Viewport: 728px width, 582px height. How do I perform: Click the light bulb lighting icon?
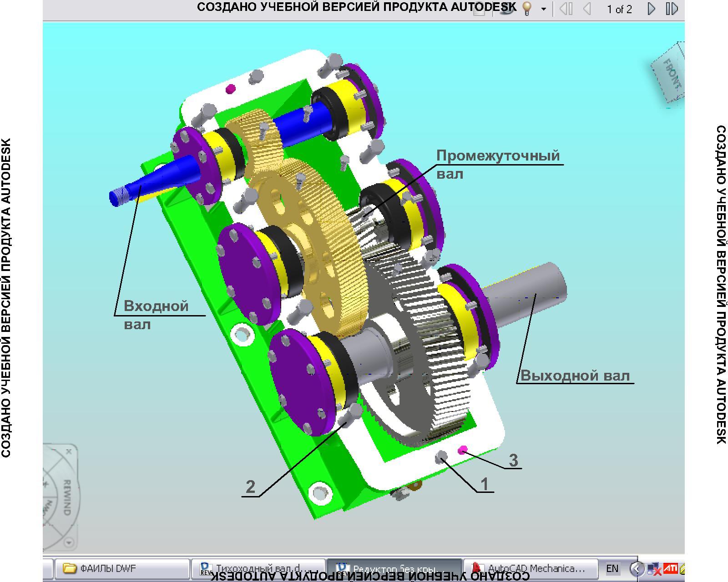click(527, 9)
